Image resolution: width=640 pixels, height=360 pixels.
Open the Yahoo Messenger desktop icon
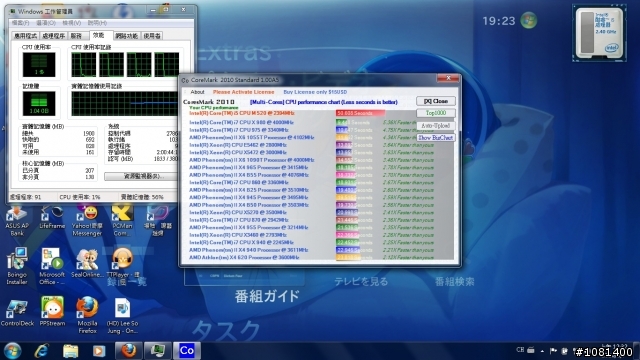87,221
